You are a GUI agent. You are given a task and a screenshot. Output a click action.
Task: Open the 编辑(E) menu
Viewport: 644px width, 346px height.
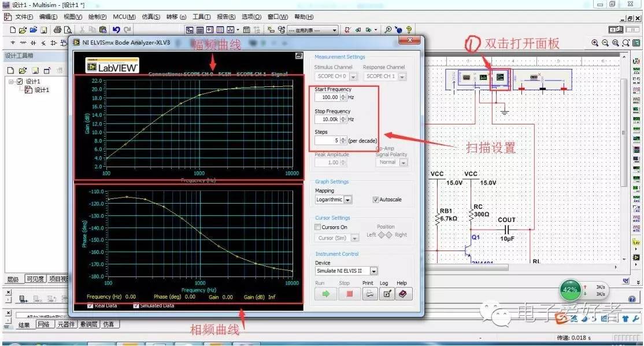(48, 17)
